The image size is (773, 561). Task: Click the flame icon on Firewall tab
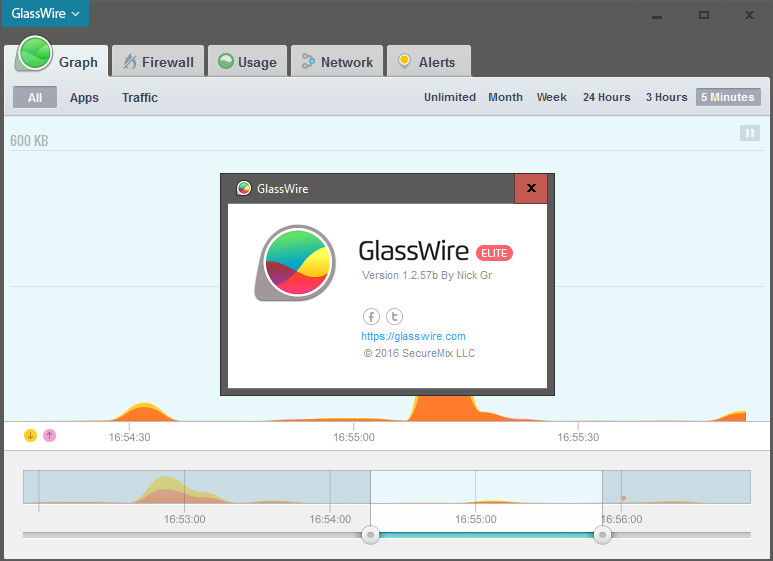pos(130,61)
